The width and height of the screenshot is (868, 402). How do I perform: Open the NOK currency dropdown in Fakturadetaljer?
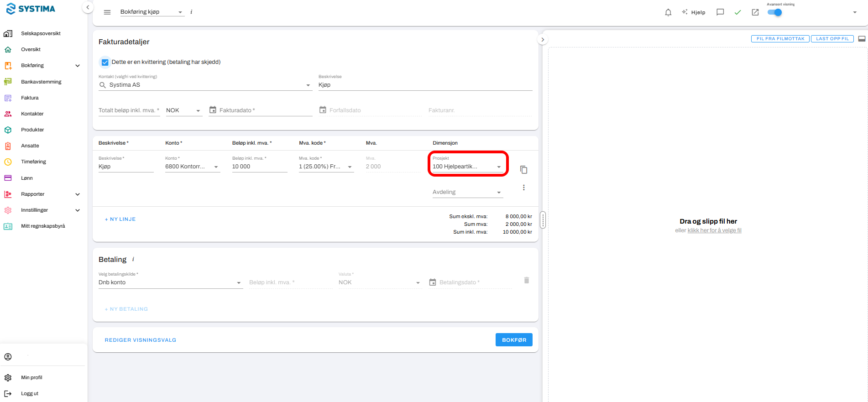(x=184, y=110)
